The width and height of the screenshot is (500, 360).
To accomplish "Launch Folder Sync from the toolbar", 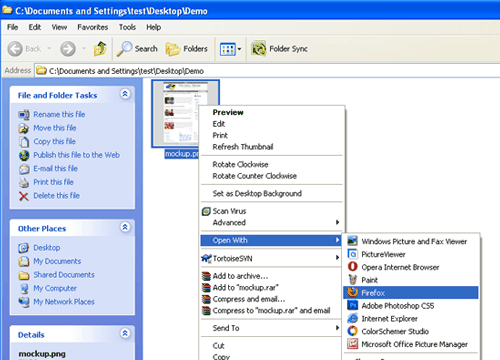I will coord(279,49).
